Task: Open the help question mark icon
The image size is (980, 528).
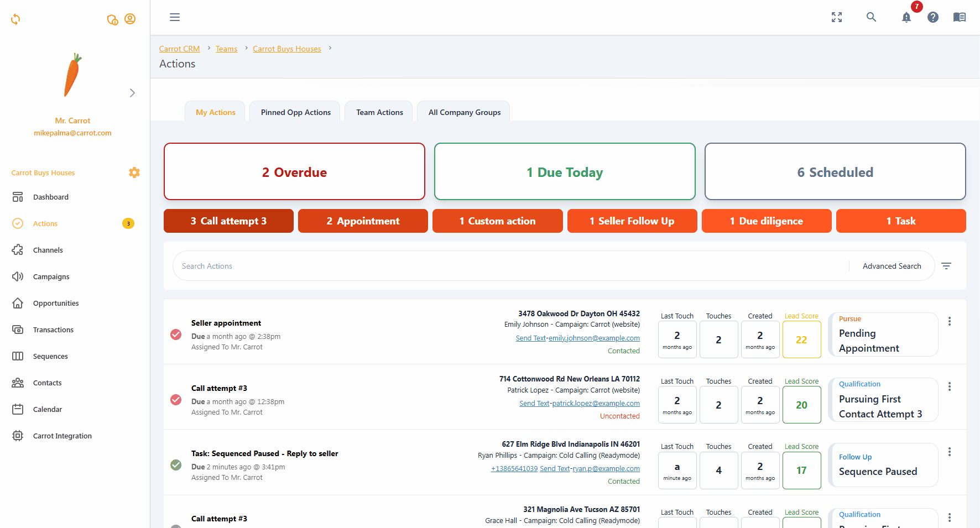Action: 933,17
